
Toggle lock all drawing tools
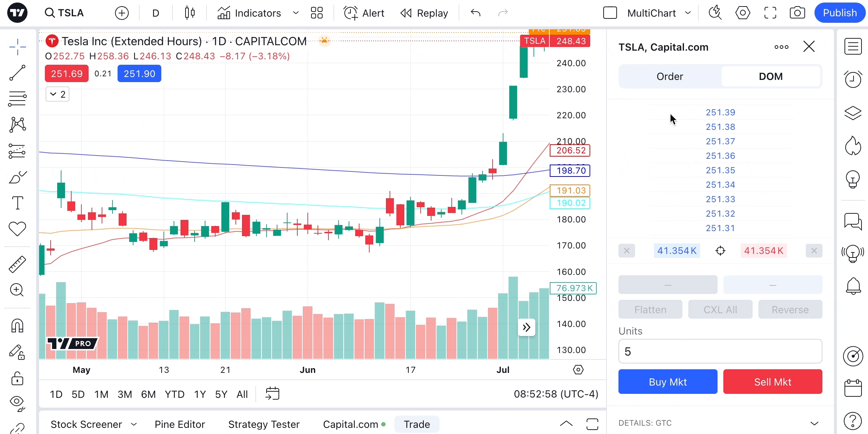coord(17,379)
